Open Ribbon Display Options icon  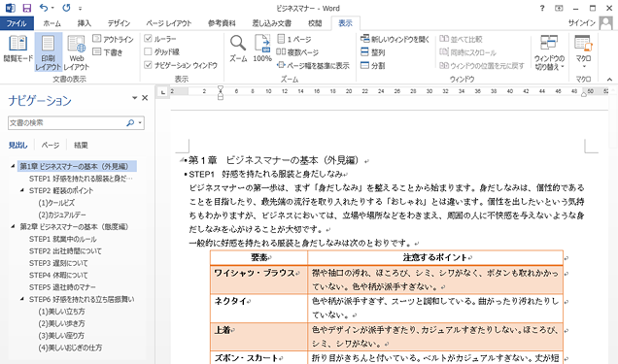click(x=559, y=8)
